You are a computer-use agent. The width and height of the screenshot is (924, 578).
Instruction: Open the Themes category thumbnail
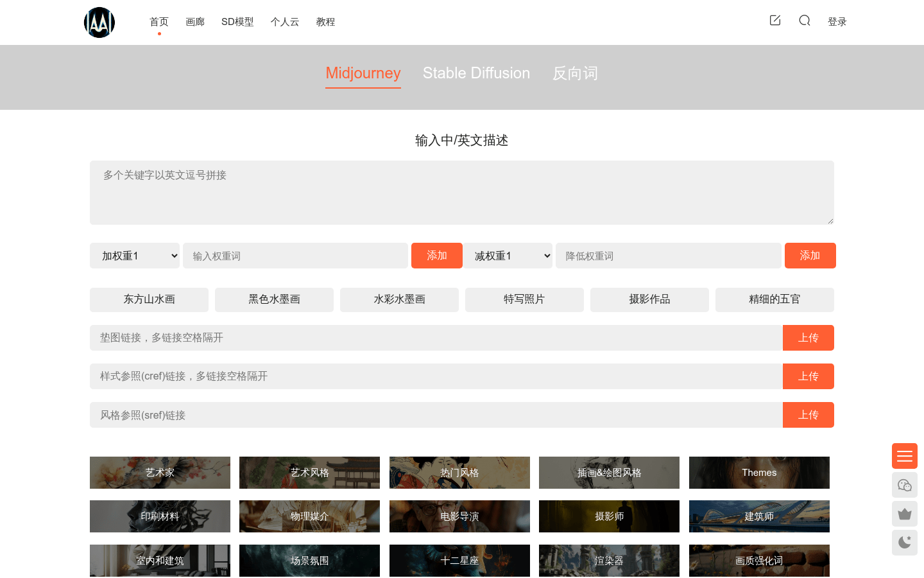click(x=759, y=473)
